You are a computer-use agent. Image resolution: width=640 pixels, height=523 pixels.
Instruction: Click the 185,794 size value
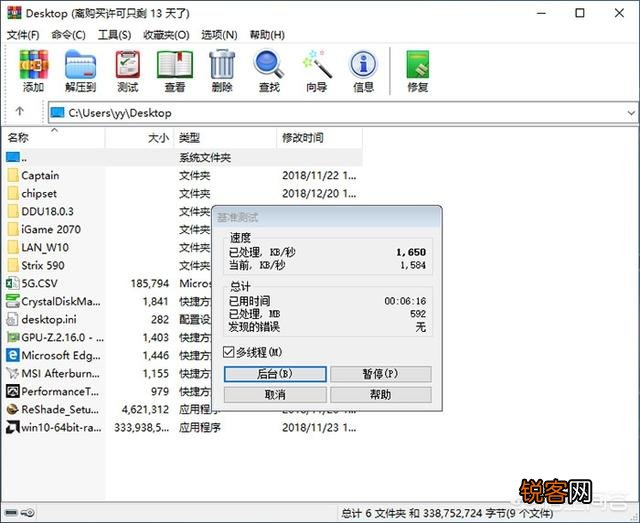(149, 283)
